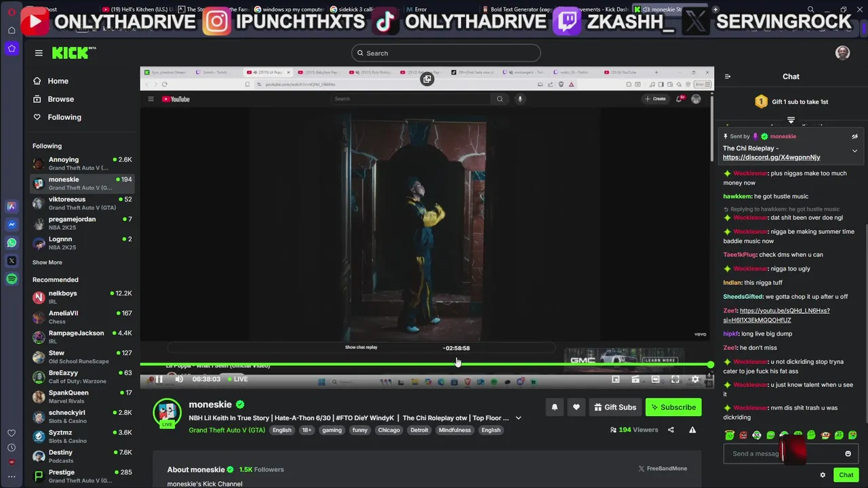Image resolution: width=868 pixels, height=488 pixels.
Task: Open Grand Theft Auto V category link
Action: (x=227, y=430)
